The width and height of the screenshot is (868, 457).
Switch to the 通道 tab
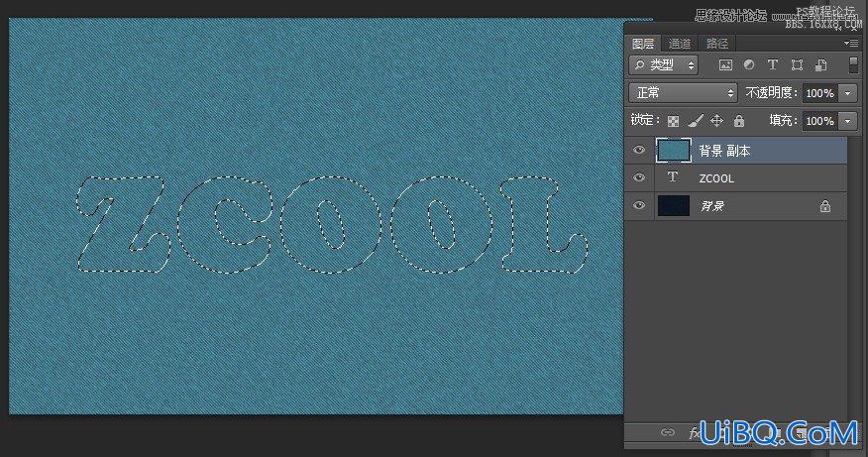tap(680, 44)
